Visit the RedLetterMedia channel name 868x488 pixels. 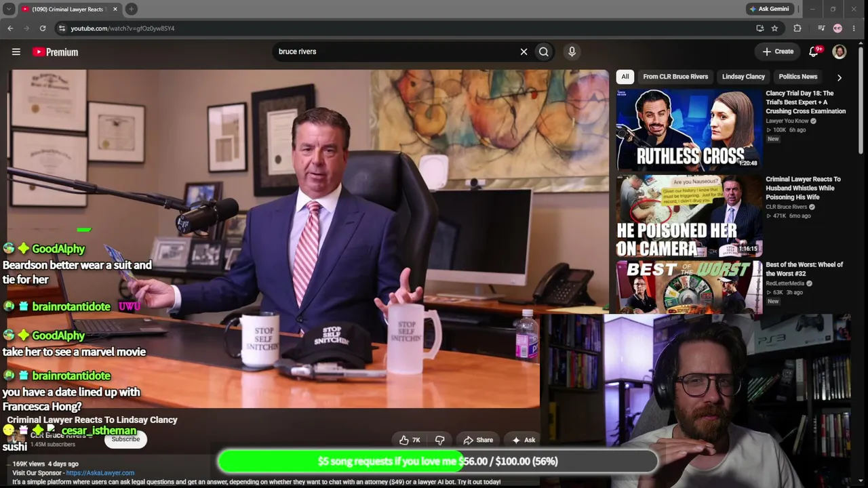(785, 283)
